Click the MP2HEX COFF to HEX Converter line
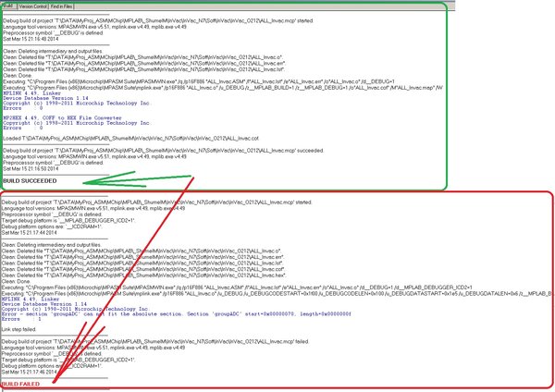Viewport: 555px width, 392px height. point(62,117)
